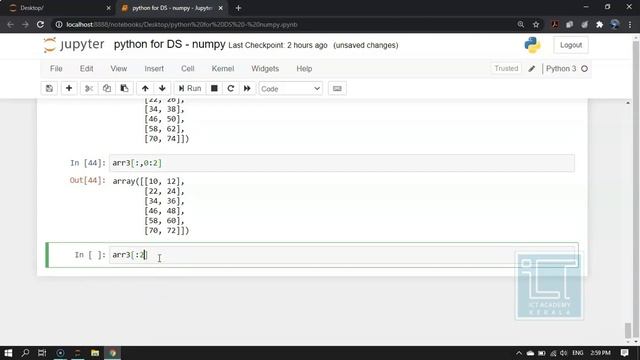Open browser zoom magnifier icon
Viewport: 640px width, 360px height.
pyautogui.click(x=521, y=24)
